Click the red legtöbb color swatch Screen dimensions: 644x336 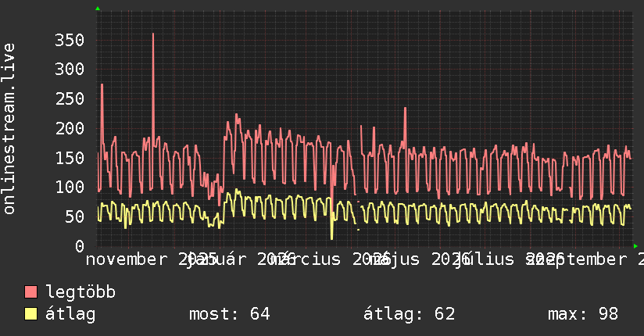[x=30, y=291]
